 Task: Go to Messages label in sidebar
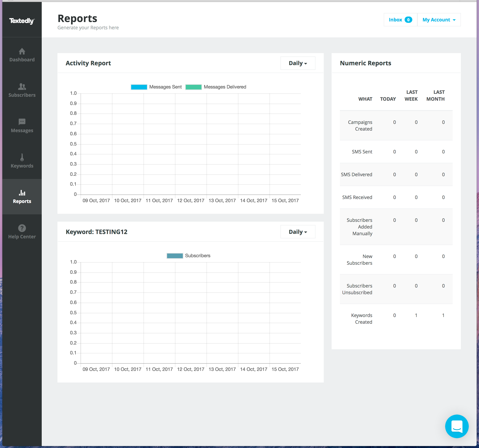22,130
